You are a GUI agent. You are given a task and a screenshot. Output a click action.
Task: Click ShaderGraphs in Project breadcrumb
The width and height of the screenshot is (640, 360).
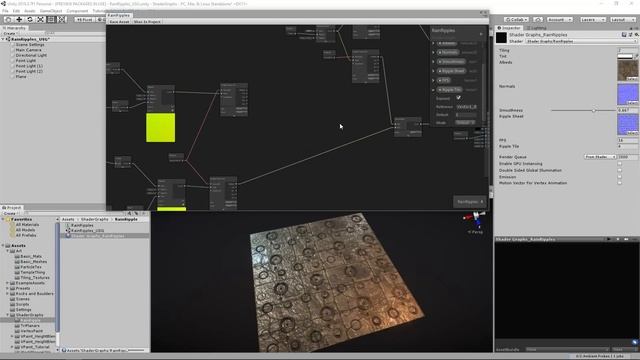[x=95, y=219]
